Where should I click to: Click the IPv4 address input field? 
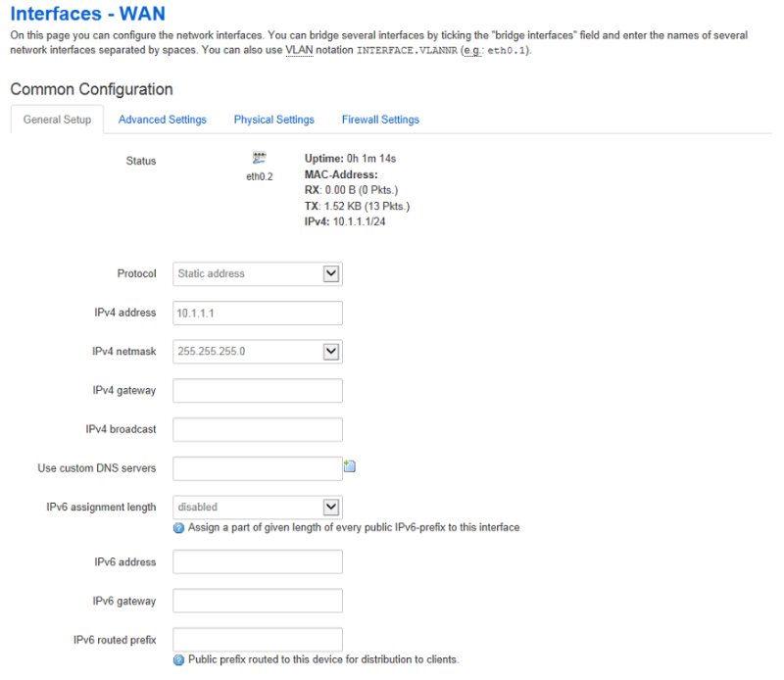257,313
